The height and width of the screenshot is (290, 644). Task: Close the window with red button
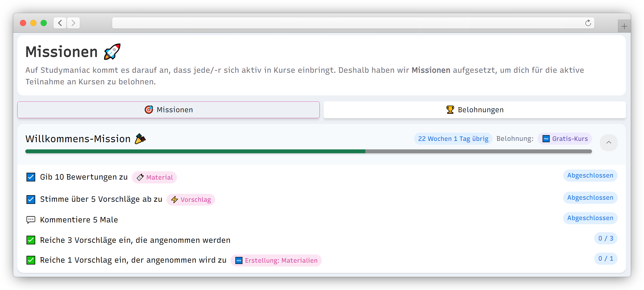click(23, 23)
